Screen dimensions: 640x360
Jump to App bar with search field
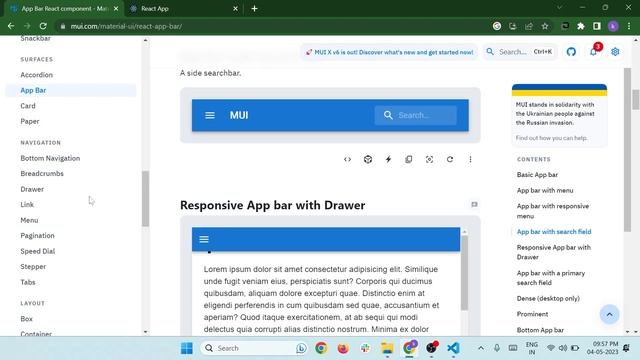tap(554, 232)
